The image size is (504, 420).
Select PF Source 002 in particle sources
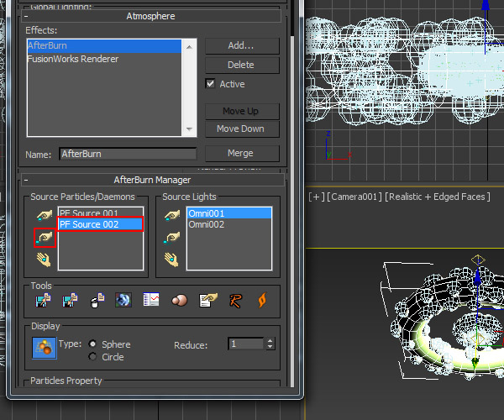point(101,224)
